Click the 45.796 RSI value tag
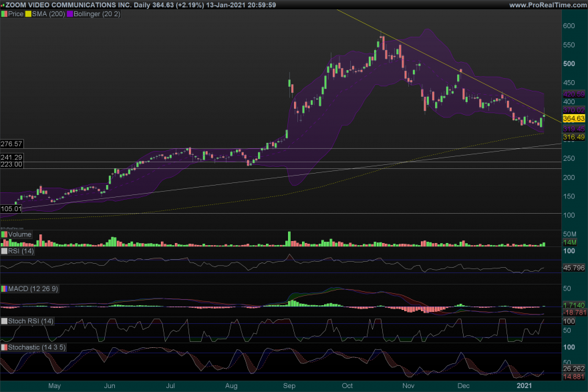588x392 pixels. tap(574, 268)
